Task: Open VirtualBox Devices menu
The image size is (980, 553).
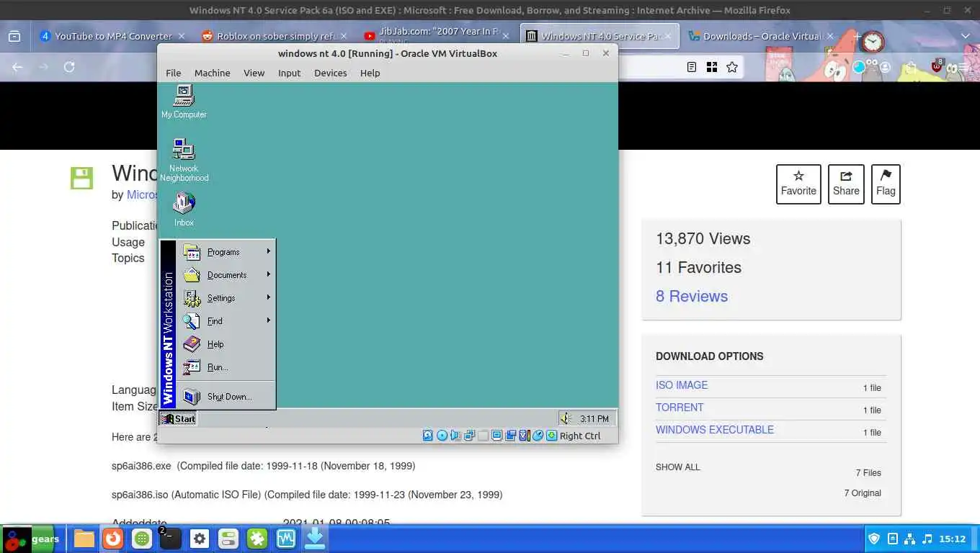Action: coord(331,73)
